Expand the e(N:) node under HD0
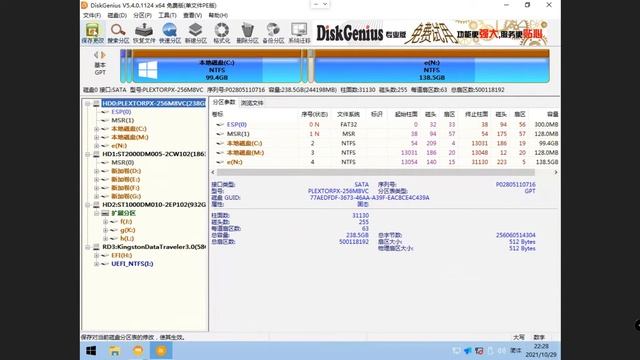The width and height of the screenshot is (640, 360). coord(96,146)
